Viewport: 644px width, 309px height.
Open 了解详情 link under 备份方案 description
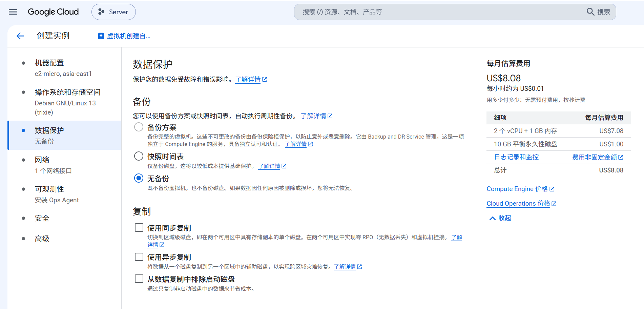pos(299,144)
